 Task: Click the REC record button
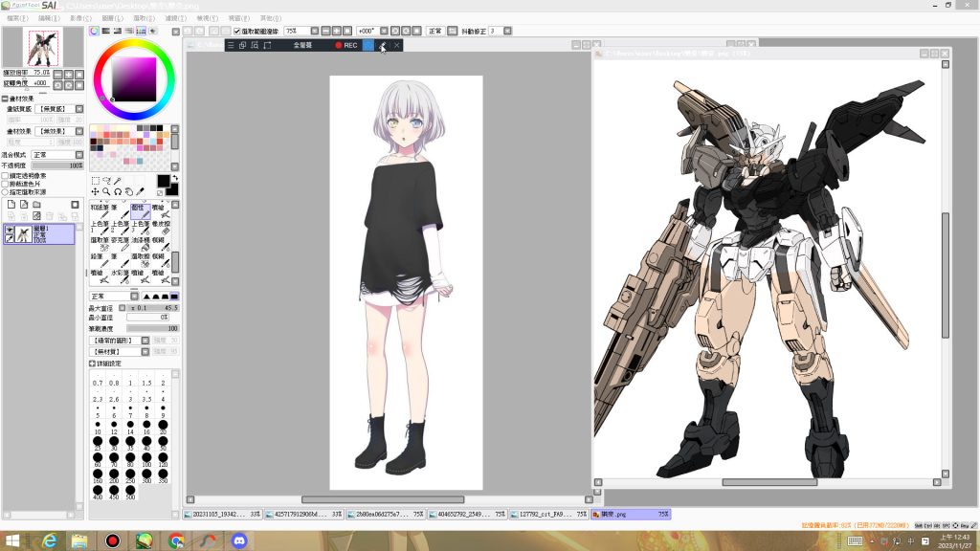coord(346,45)
